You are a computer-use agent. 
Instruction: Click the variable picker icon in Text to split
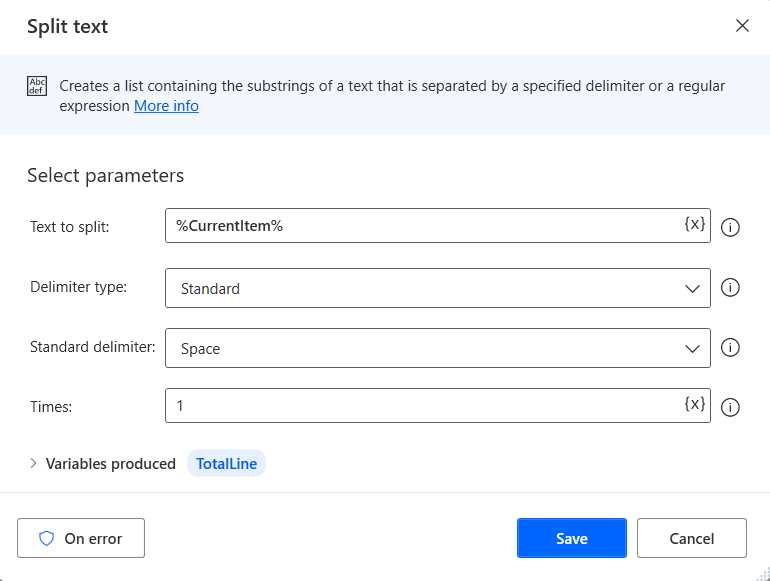695,225
